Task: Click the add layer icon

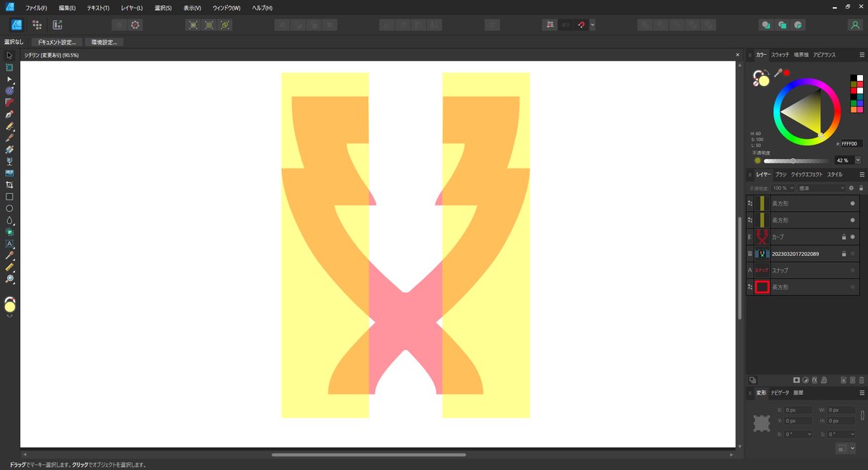Action: pyautogui.click(x=843, y=380)
